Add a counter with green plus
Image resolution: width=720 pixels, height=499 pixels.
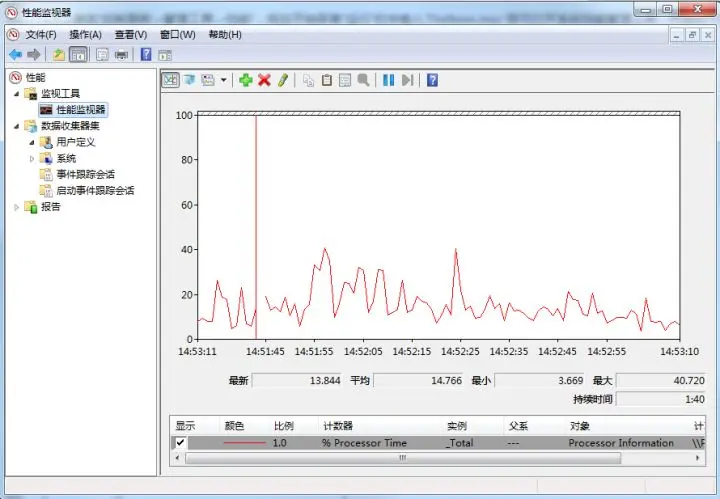tap(246, 80)
